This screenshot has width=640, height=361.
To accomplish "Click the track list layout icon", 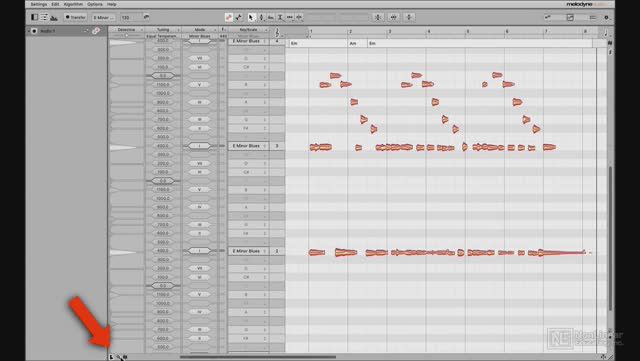I will [44, 17].
